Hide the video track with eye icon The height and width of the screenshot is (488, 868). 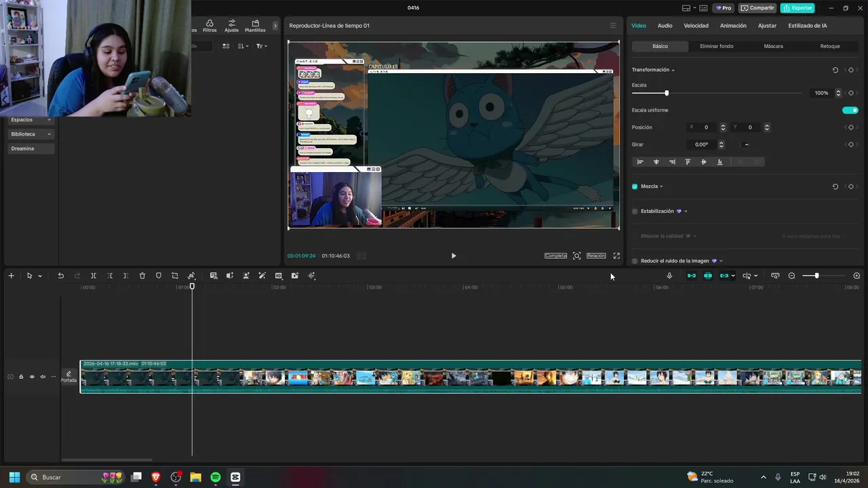pos(32,377)
